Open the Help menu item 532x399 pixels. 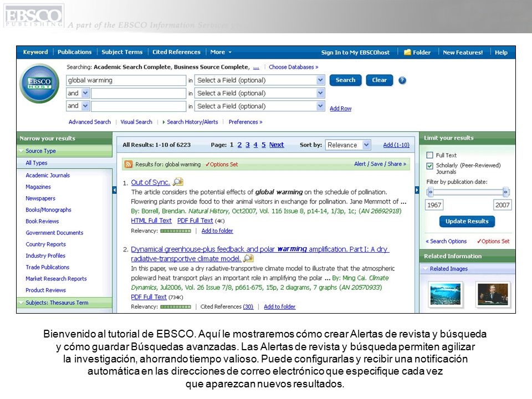click(x=501, y=53)
